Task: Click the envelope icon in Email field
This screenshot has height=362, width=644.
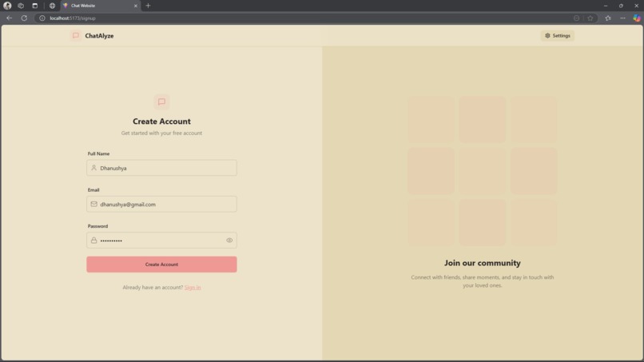Action: tap(93, 205)
